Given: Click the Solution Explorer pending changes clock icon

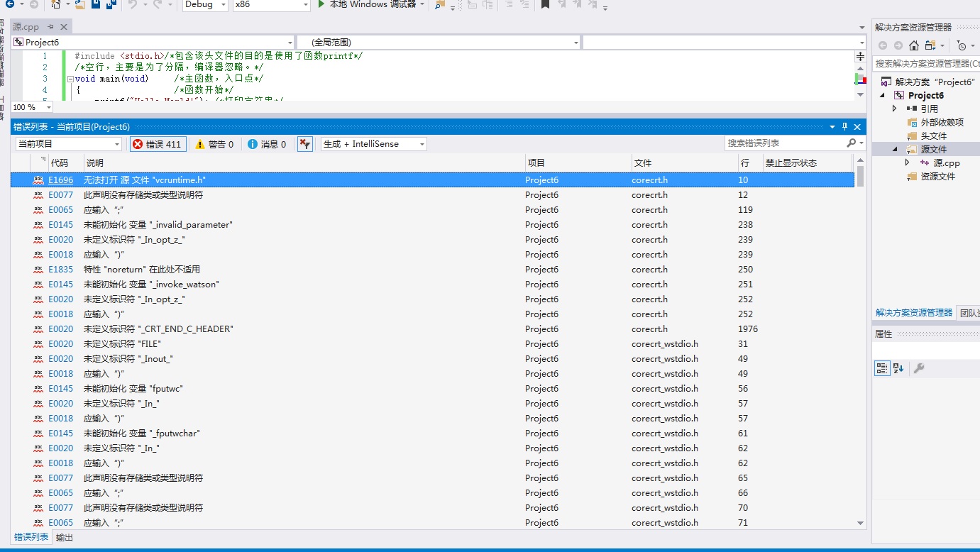Looking at the screenshot, I should tap(962, 45).
